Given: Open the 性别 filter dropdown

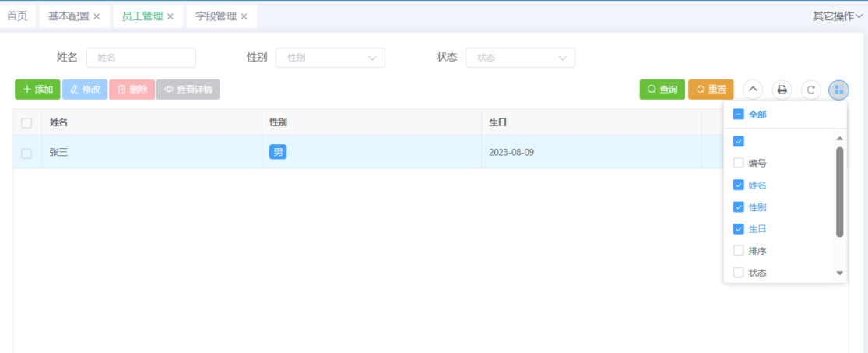Looking at the screenshot, I should pos(330,58).
